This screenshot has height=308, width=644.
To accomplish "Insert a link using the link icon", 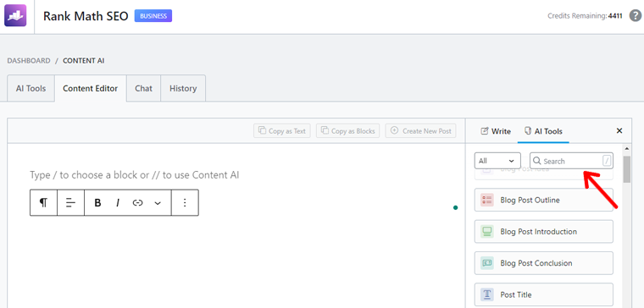I will [x=137, y=202].
